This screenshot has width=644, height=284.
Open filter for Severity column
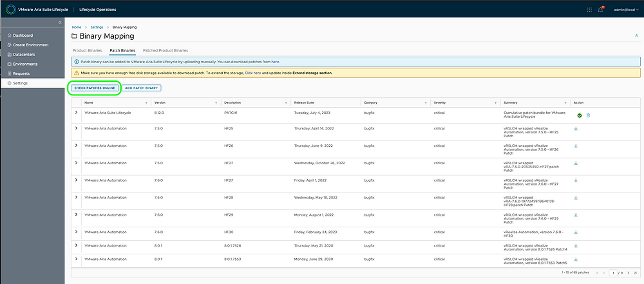tap(496, 103)
